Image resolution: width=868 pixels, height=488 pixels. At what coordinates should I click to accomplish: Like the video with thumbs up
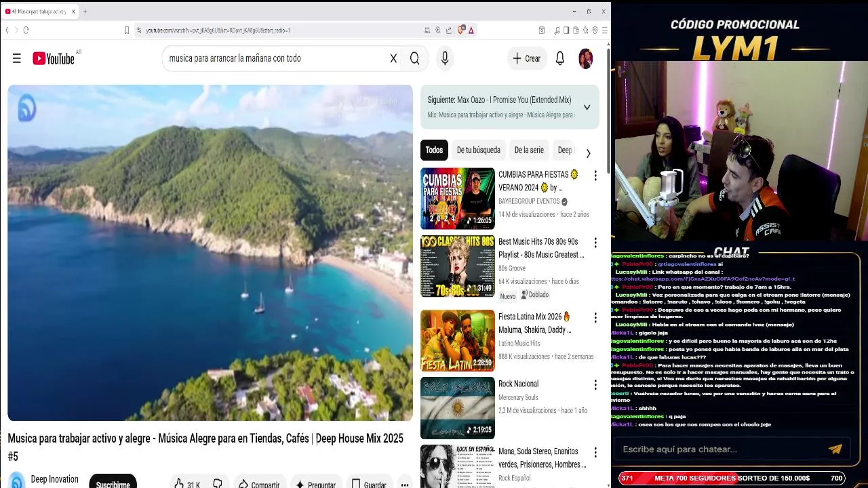pyautogui.click(x=186, y=484)
